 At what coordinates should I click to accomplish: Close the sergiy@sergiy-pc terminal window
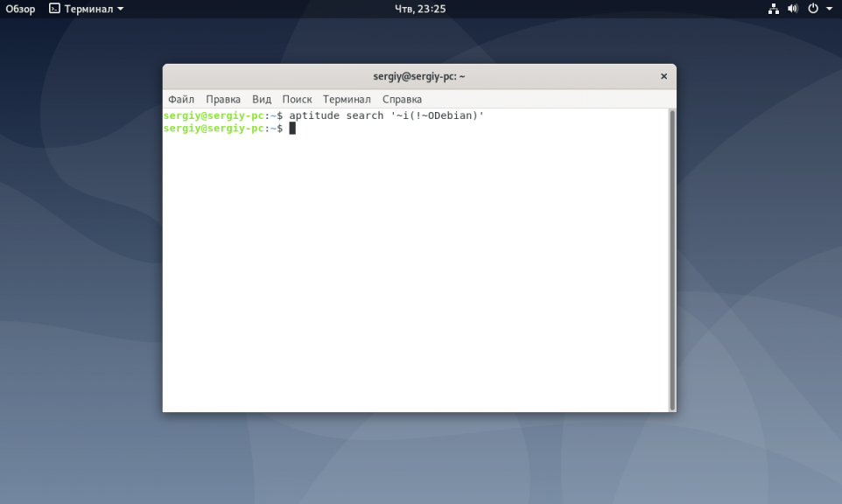(663, 77)
